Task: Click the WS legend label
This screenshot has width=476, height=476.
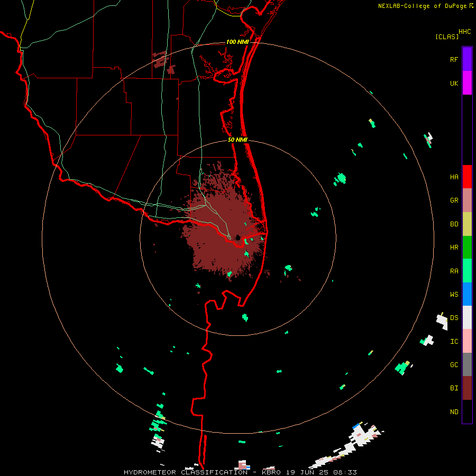Action: (x=454, y=294)
